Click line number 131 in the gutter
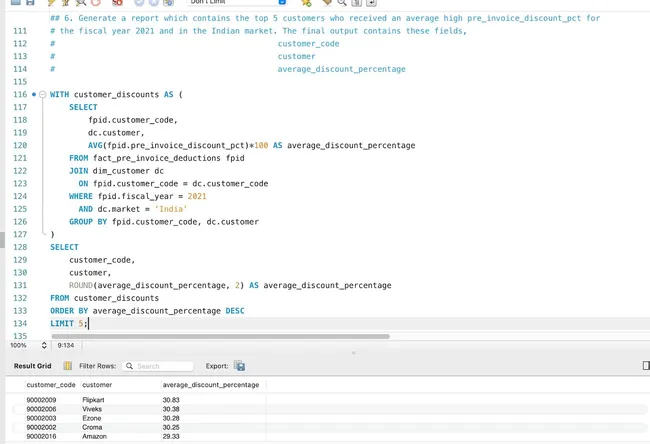 tap(19, 285)
